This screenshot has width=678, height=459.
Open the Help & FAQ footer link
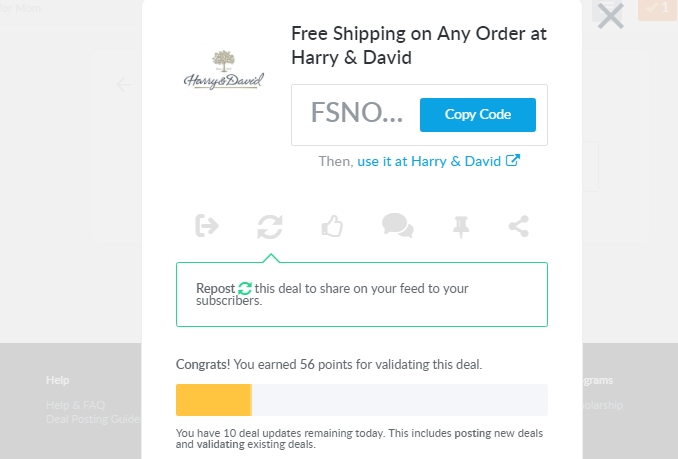[x=76, y=405]
